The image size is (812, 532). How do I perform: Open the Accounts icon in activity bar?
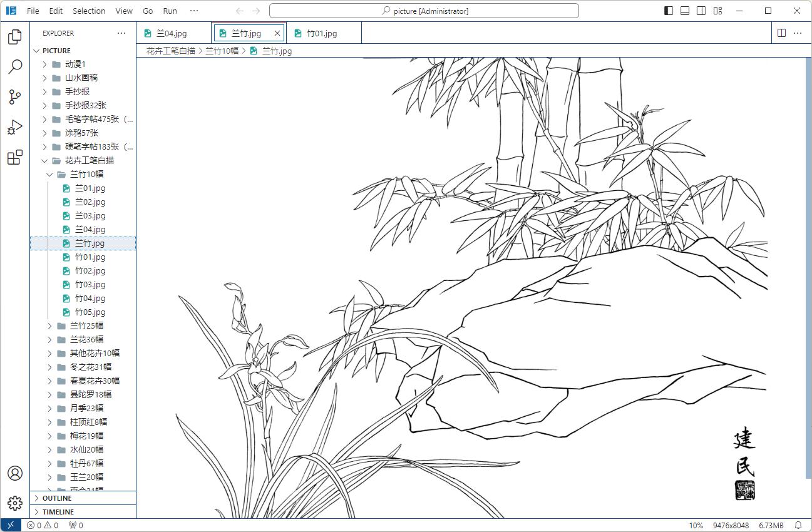(15, 473)
